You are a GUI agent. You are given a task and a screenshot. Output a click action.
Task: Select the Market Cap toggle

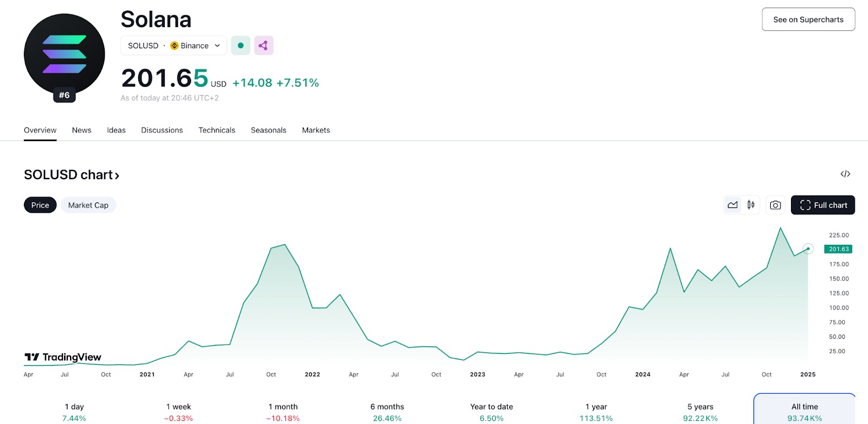(88, 205)
